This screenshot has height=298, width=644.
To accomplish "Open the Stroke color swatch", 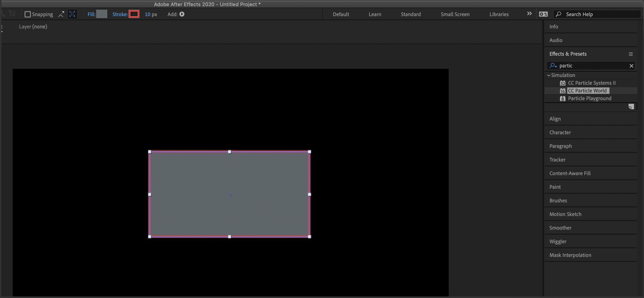I will [134, 14].
